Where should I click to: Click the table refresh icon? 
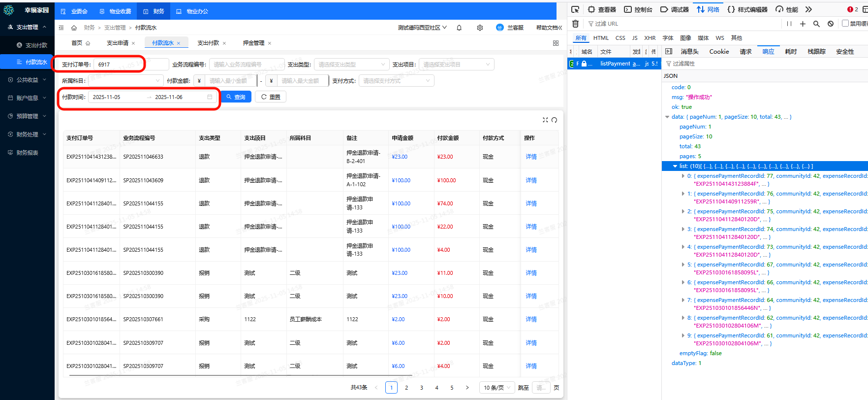click(555, 120)
